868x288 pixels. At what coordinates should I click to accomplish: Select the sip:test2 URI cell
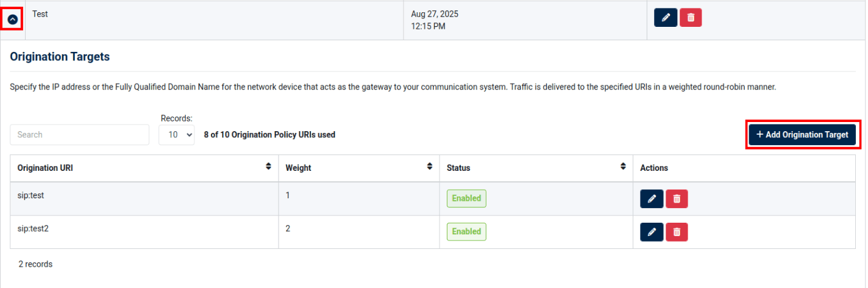[32, 229]
